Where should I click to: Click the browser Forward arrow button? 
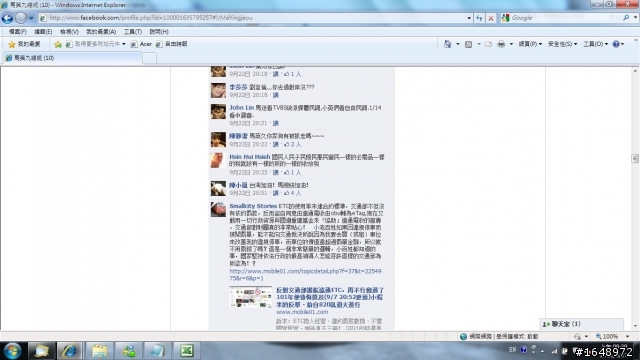point(21,18)
